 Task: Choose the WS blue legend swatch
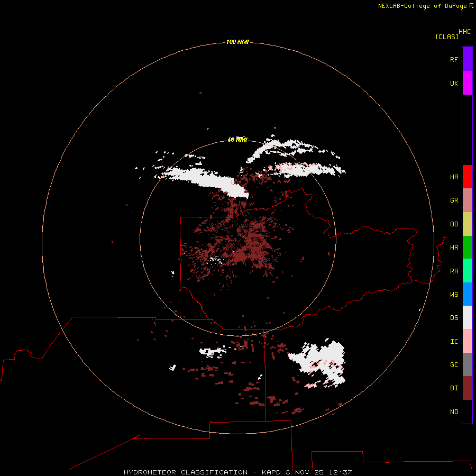point(467,294)
